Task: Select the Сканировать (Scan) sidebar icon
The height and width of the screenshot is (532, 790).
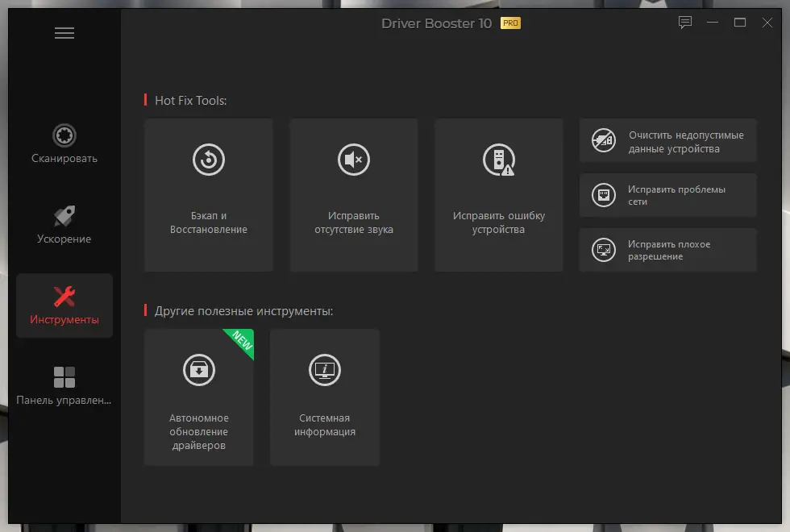Action: [64, 135]
